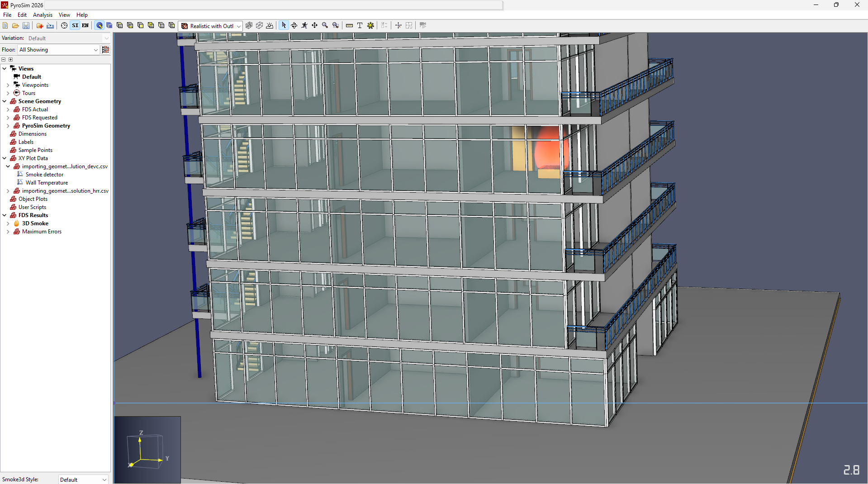Image resolution: width=868 pixels, height=484 pixels.
Task: Select Smoke detector plot item
Action: point(44,175)
